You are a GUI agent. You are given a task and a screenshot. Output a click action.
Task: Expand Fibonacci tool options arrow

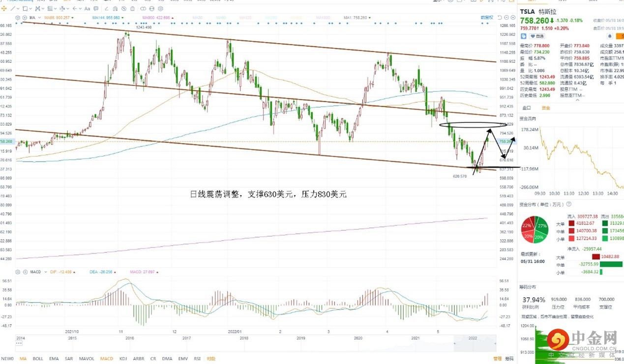click(x=56, y=8)
